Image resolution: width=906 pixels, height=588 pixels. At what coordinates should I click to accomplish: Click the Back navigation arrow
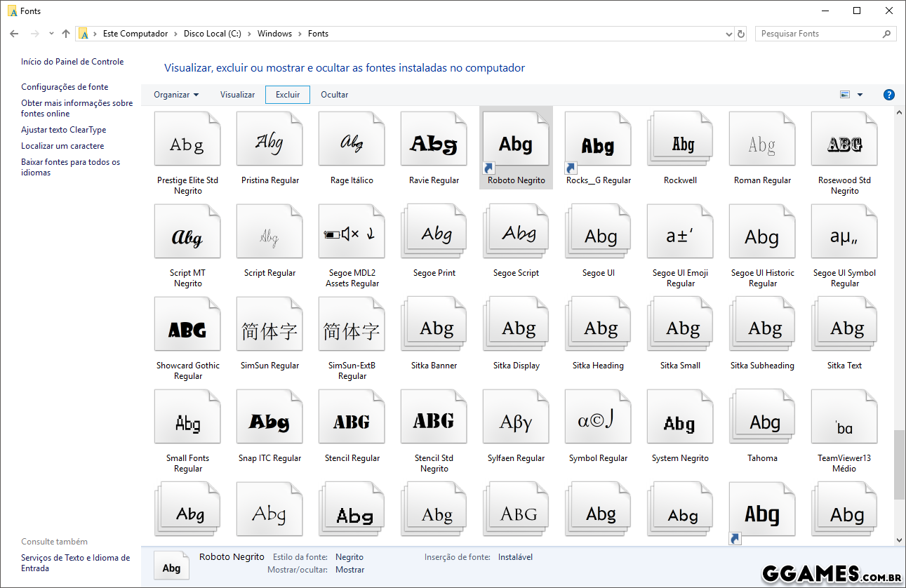(x=14, y=34)
